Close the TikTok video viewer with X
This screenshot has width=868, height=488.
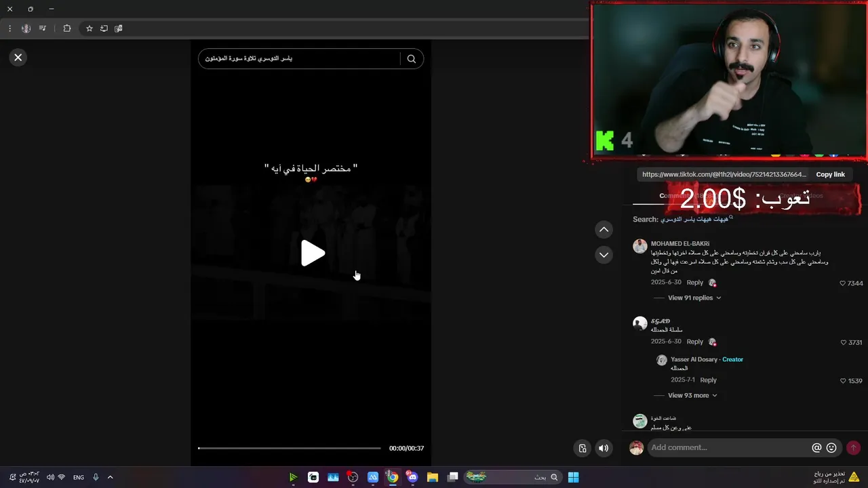tap(18, 58)
